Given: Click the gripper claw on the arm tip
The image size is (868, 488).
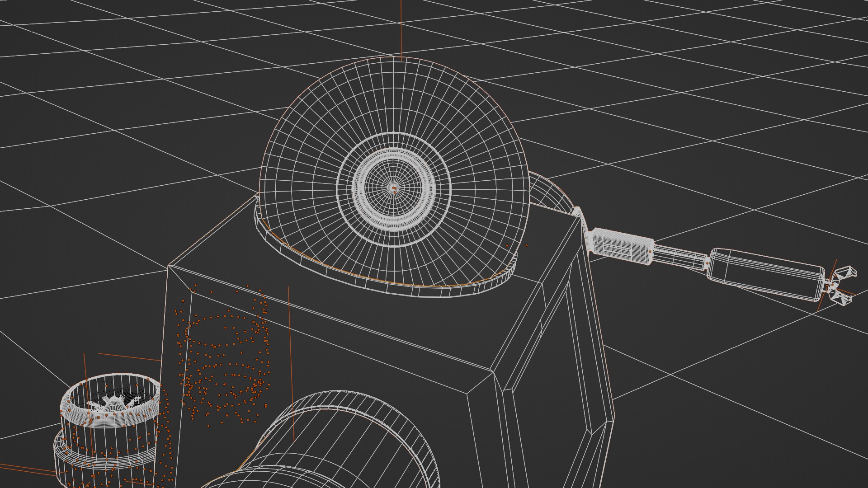Looking at the screenshot, I should [842, 287].
